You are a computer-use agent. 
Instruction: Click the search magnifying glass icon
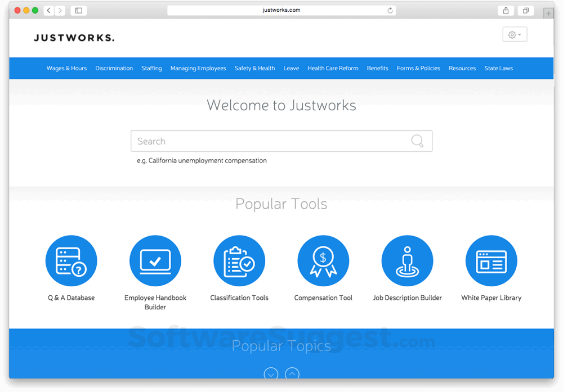[x=417, y=141]
